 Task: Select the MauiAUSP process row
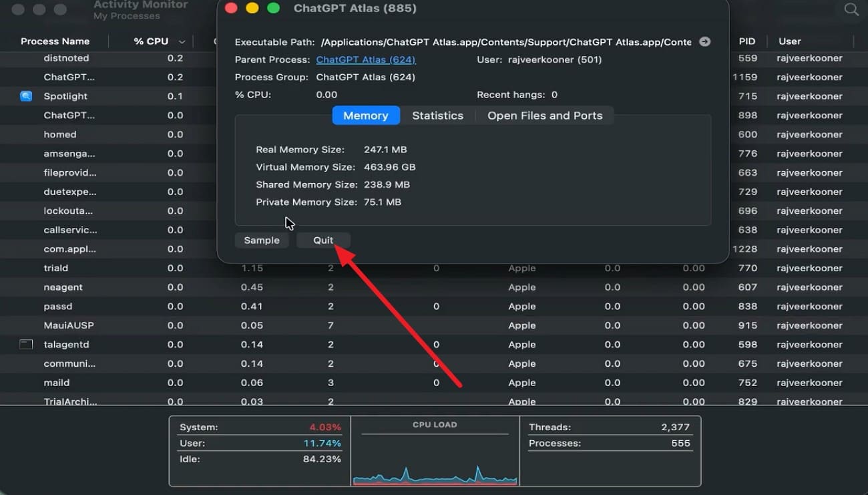69,325
